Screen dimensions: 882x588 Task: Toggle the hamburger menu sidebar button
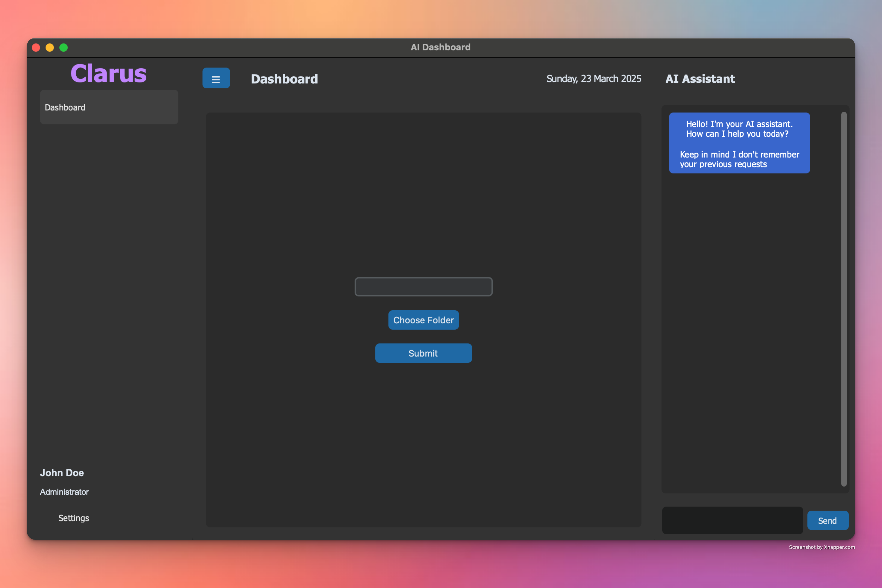[x=216, y=78]
